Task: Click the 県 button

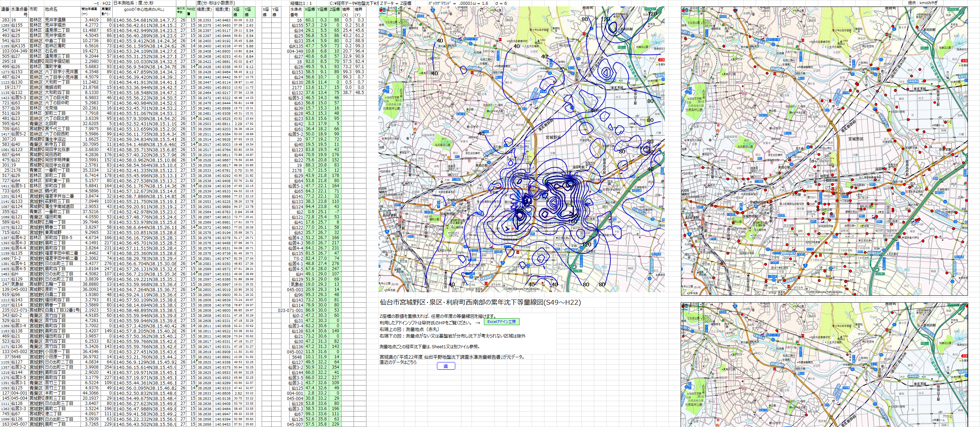Action: 446,366
